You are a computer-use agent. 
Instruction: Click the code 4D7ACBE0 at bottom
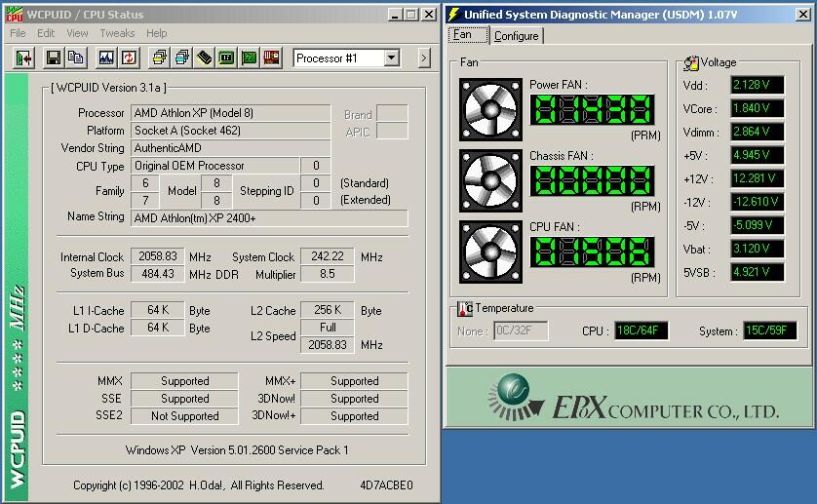coord(387,485)
